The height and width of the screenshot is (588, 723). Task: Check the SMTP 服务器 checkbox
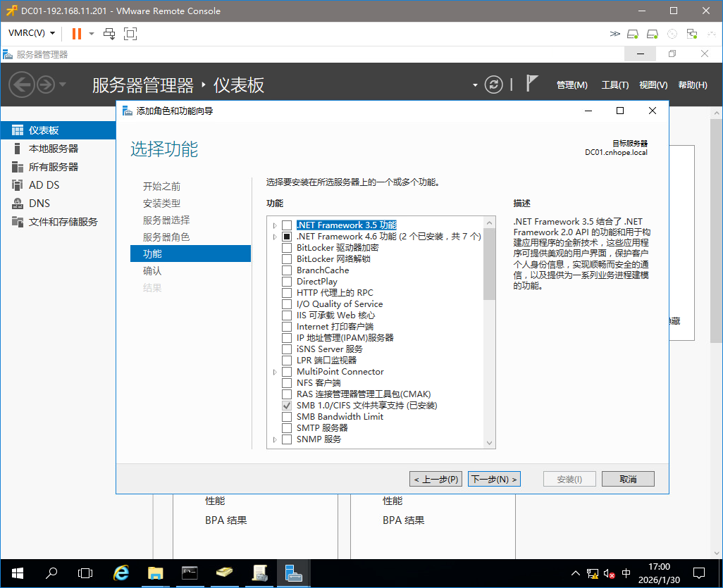(x=287, y=428)
